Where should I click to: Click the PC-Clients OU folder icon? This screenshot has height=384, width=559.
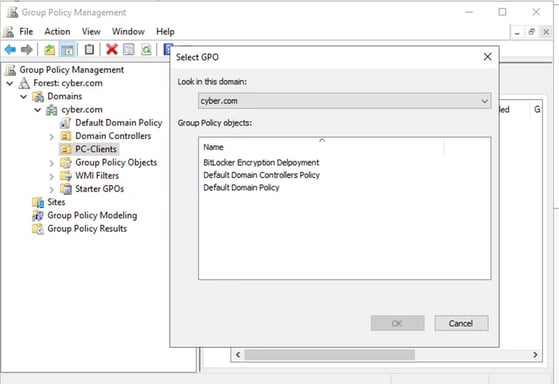[66, 149]
